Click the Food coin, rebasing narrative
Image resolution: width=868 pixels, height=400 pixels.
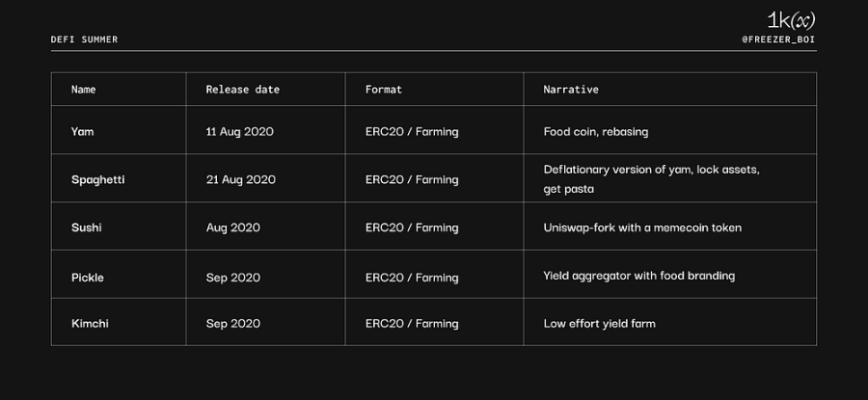pos(596,132)
